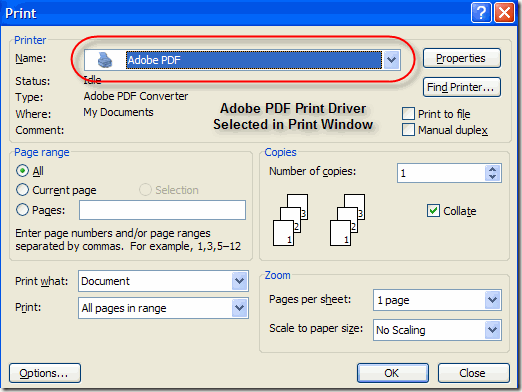Choose the Current page radio button
Screen dimensions: 522x392
(22, 190)
